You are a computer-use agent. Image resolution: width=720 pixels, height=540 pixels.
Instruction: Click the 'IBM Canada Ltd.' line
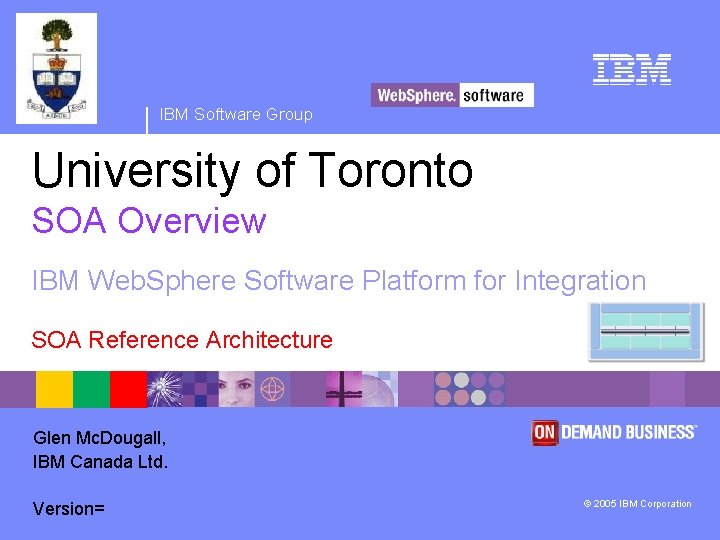click(100, 461)
